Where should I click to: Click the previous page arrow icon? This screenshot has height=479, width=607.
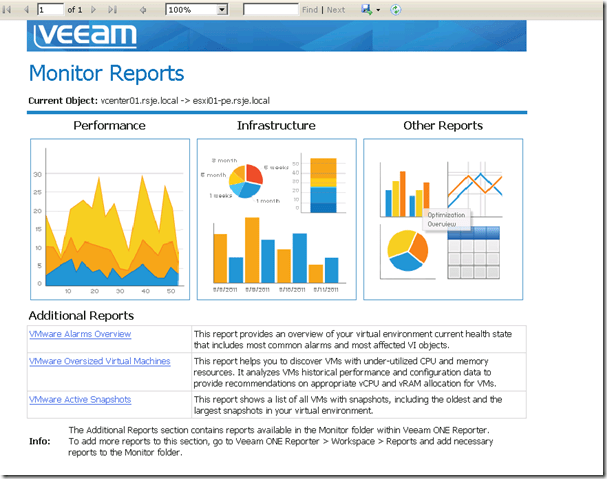tap(26, 9)
